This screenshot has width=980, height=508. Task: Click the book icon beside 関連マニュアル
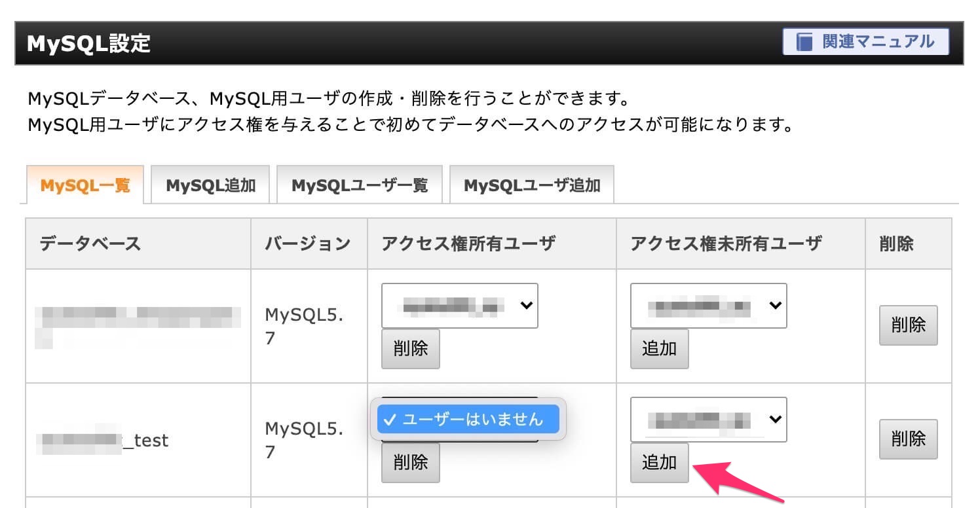(804, 43)
